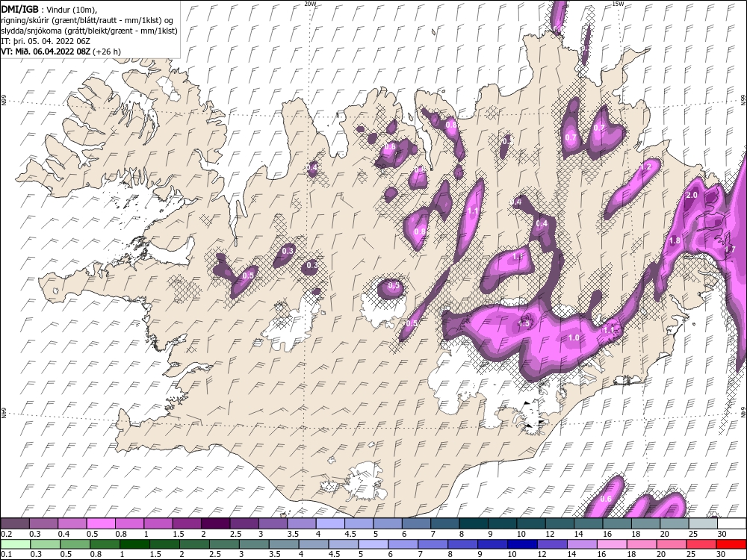Click the '15W' longitude label
The image size is (747, 560).
point(618,3)
